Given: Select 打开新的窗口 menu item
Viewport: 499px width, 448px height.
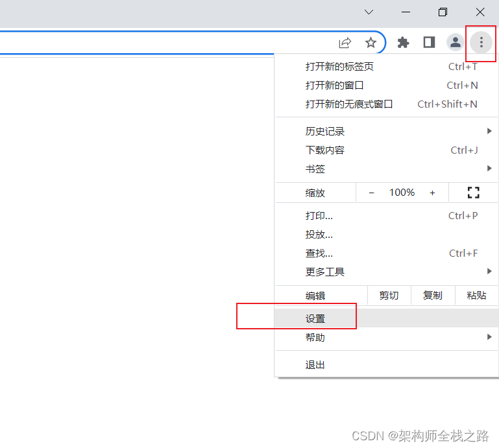Looking at the screenshot, I should tap(386, 85).
